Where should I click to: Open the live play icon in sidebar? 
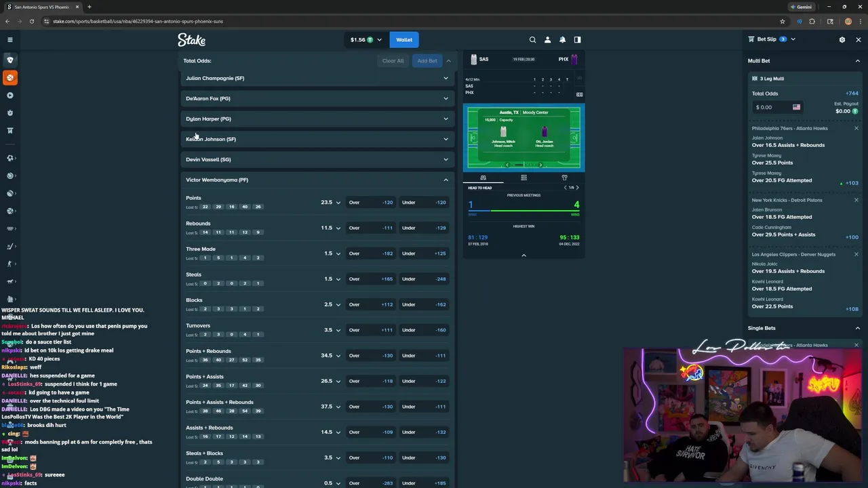(x=9, y=96)
